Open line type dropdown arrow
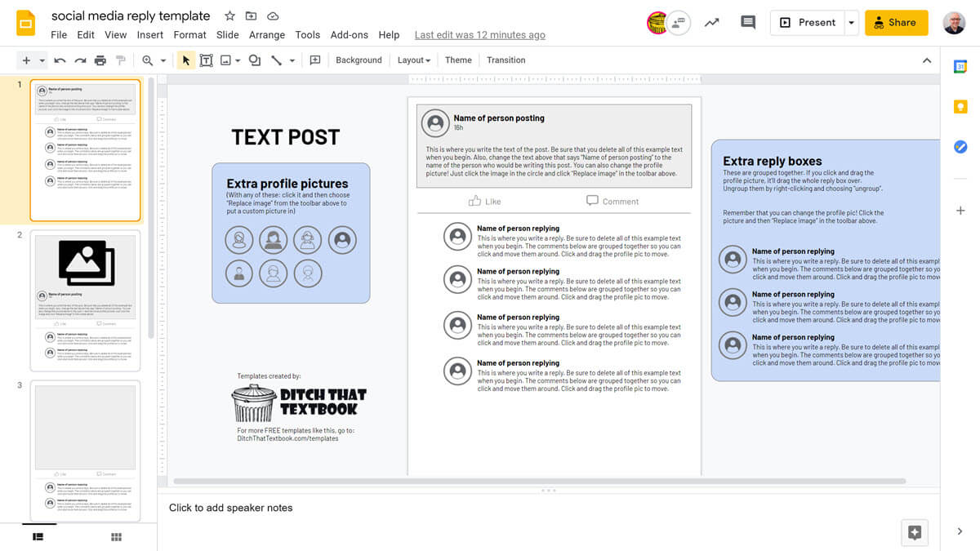 click(x=292, y=60)
